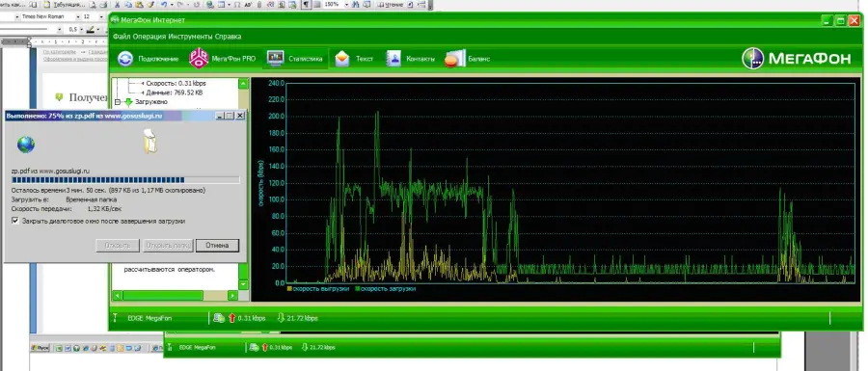Uncheck close dialog after download checkbox
Screen dimensions: 868x371
[x=14, y=222]
